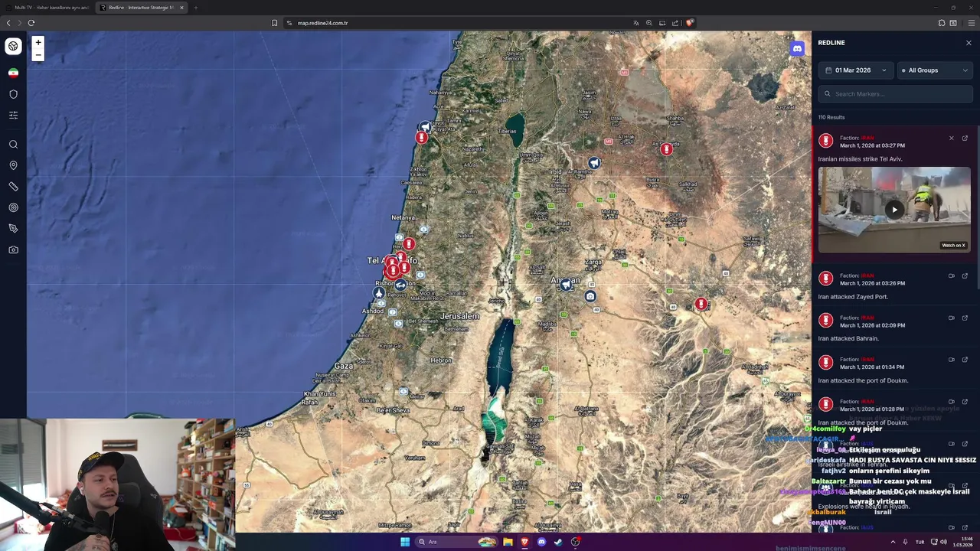Click the Redline logo icon in left sidebar
The height and width of the screenshot is (551, 980).
click(x=13, y=46)
